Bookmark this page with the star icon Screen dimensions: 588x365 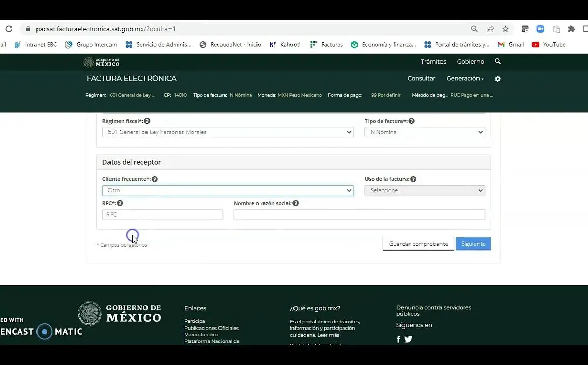click(x=505, y=29)
